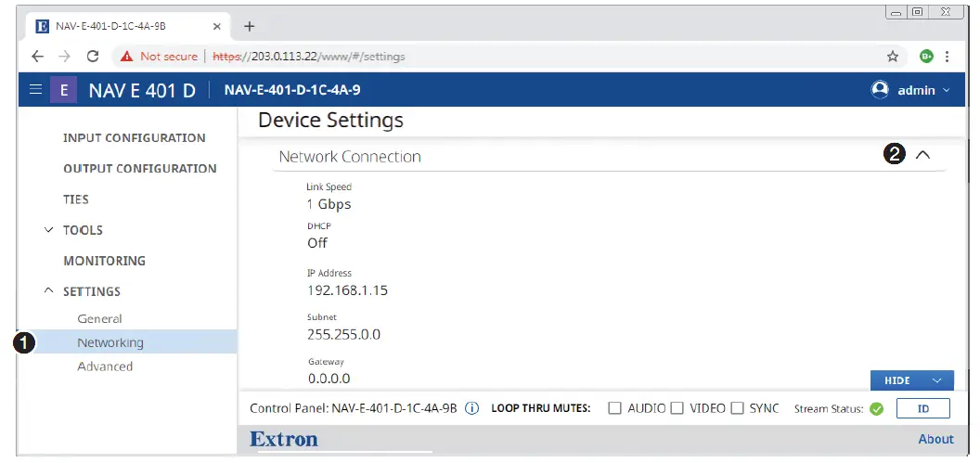This screenshot has width=980, height=463.
Task: Select Advanced under Settings
Action: click(x=105, y=367)
